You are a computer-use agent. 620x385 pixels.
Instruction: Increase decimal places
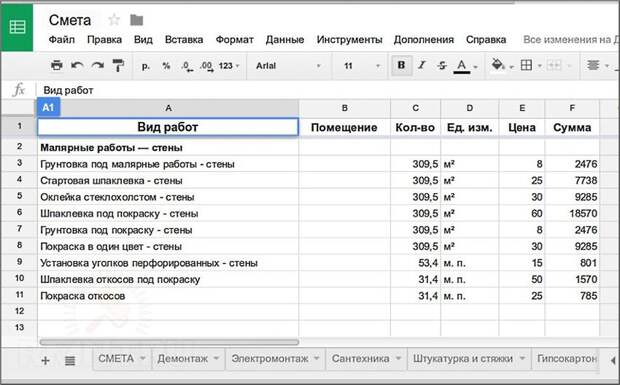click(x=206, y=66)
